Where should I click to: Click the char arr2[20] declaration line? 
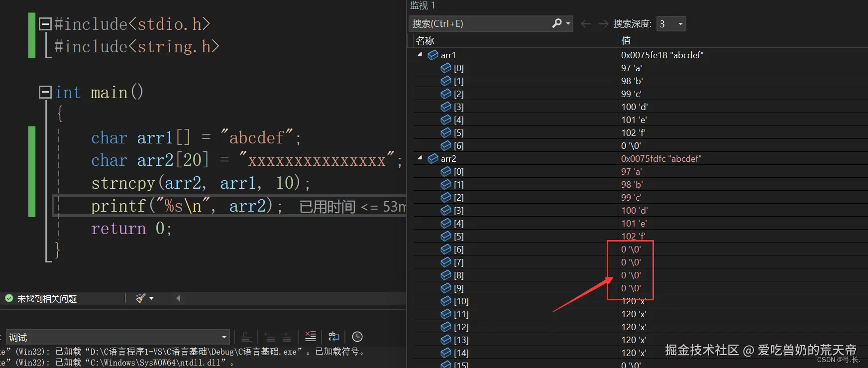(246, 160)
